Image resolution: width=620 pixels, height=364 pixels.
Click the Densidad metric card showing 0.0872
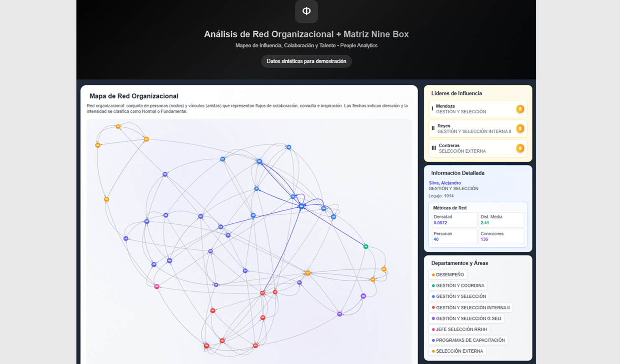pos(454,220)
